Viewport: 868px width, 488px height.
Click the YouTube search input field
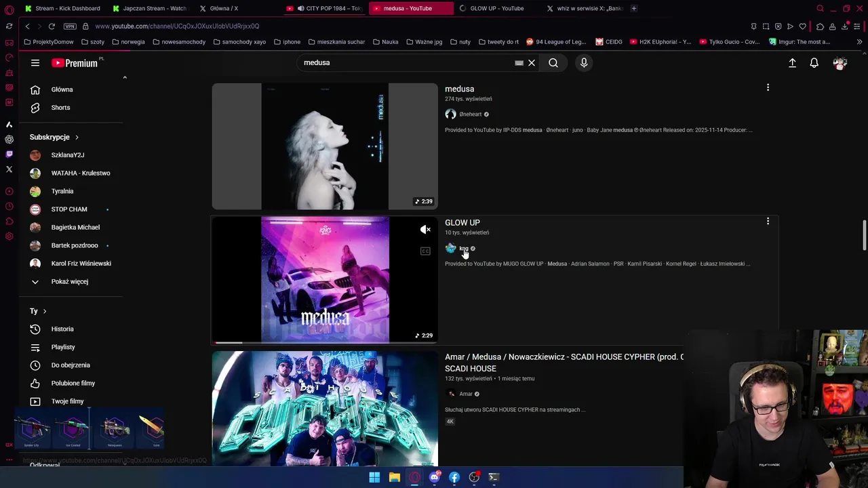tap(407, 63)
